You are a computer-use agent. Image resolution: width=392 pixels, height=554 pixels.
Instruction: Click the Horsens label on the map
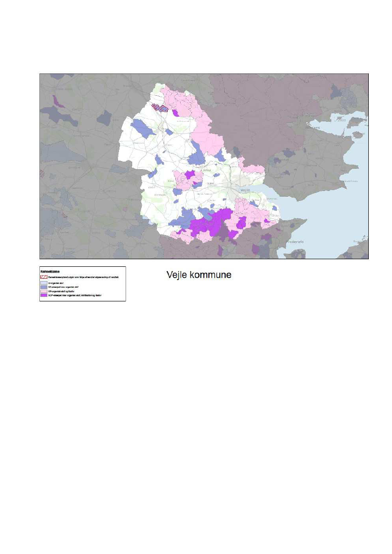pyautogui.click(x=313, y=127)
